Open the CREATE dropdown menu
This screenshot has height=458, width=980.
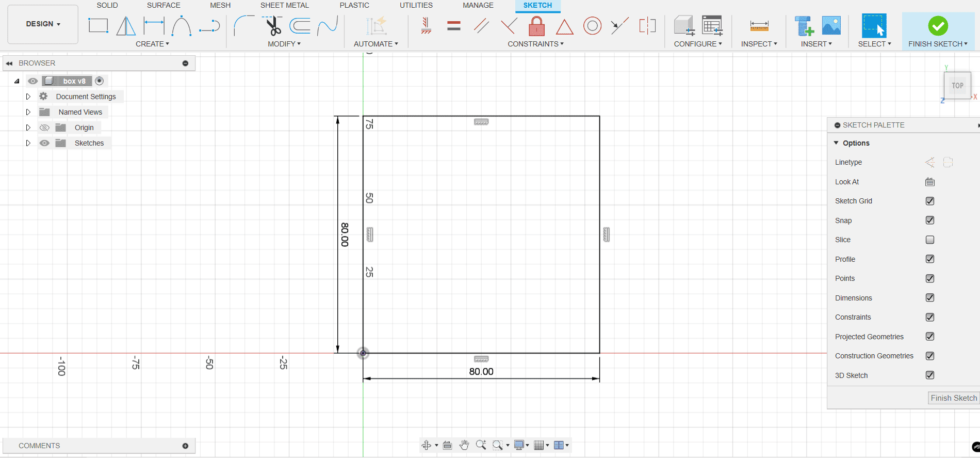[x=152, y=44]
